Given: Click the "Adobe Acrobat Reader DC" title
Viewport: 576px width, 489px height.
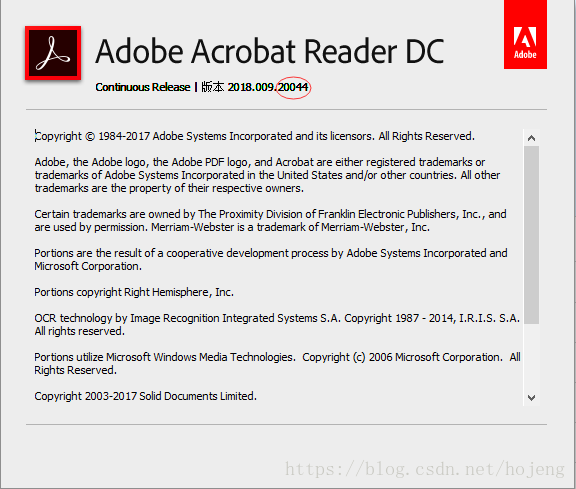Looking at the screenshot, I should (x=270, y=52).
